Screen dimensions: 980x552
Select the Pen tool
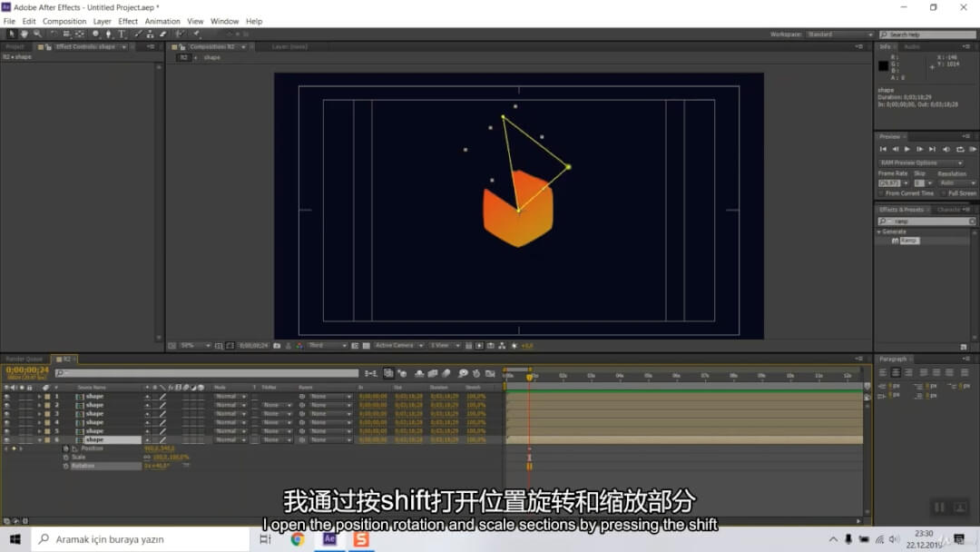click(109, 34)
